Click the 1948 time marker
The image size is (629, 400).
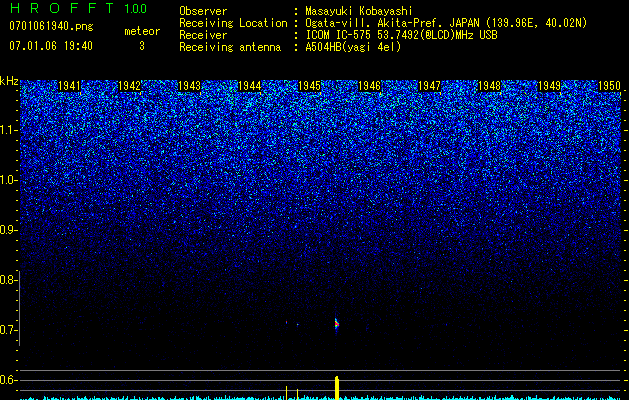point(490,86)
